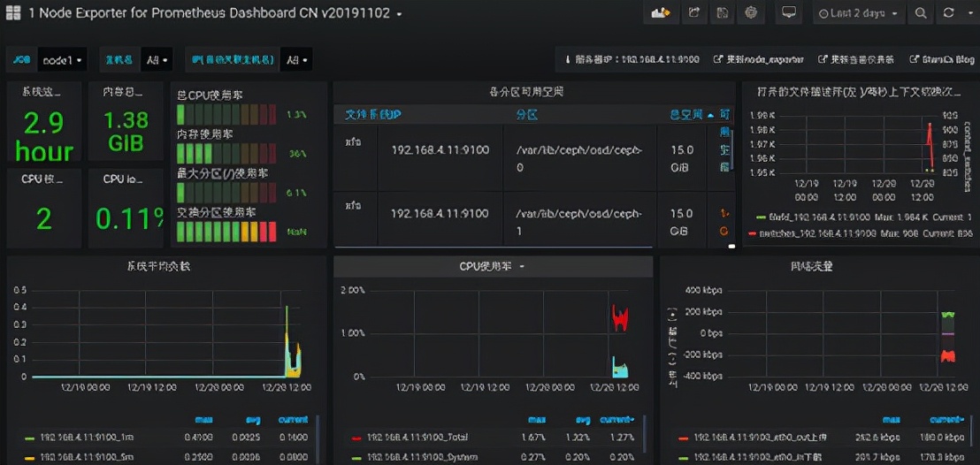Open Dashboard settings gear icon
Viewport: 980px width, 465px height.
[751, 12]
